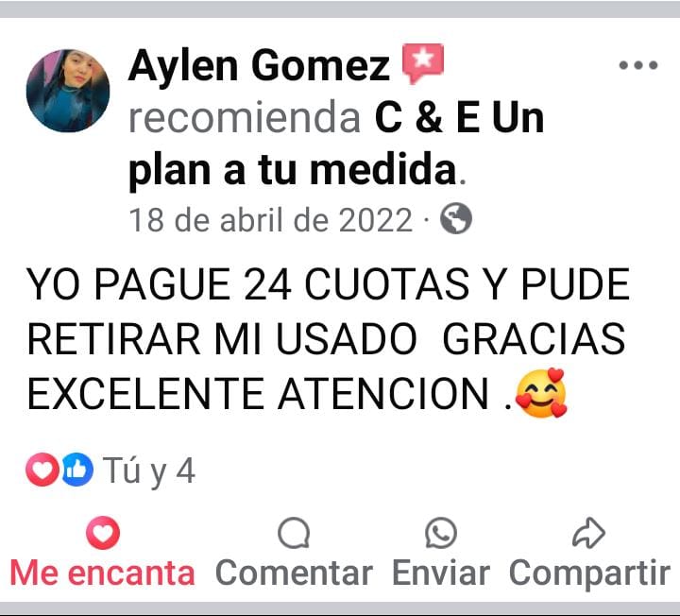680x616 pixels.
Task: Click the Comentar button label
Action: (x=294, y=573)
